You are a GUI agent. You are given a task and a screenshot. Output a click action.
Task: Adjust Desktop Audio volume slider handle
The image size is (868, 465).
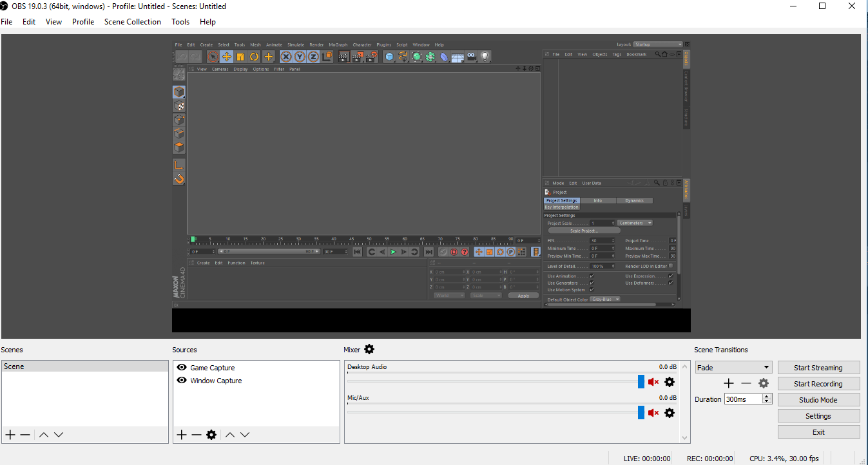pos(641,381)
